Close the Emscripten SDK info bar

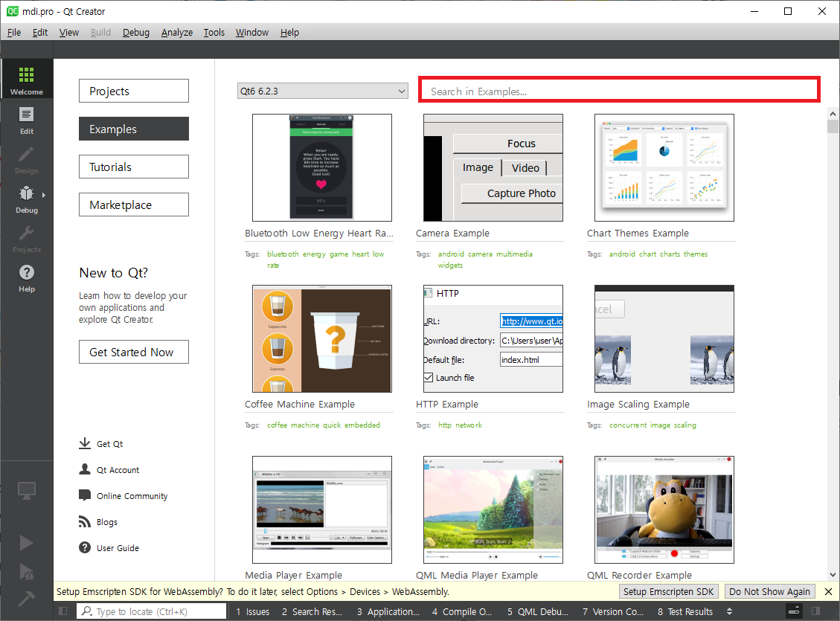828,591
